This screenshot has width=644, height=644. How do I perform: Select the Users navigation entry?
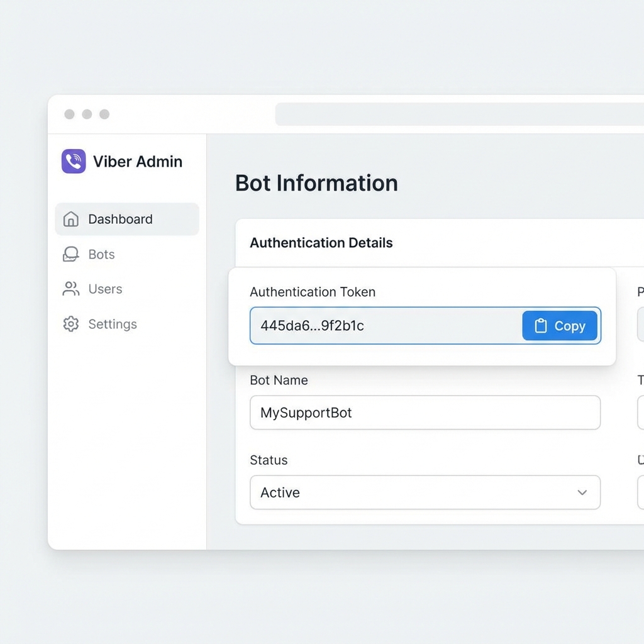(x=104, y=289)
